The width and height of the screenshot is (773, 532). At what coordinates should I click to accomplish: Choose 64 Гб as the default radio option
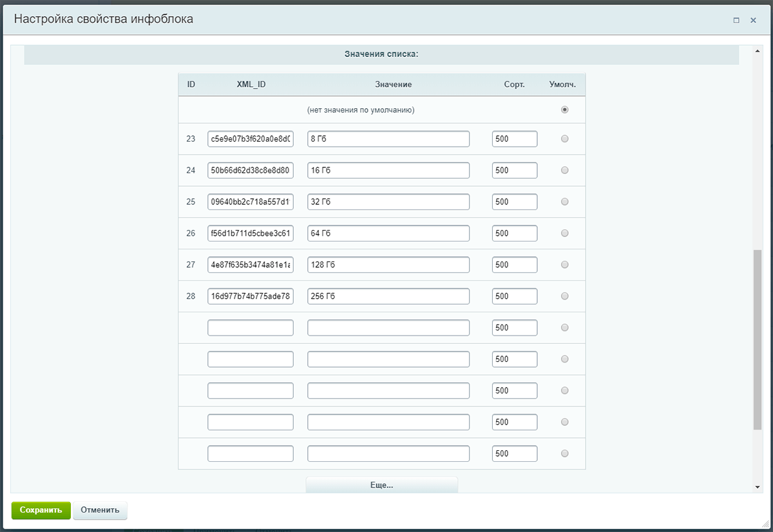pyautogui.click(x=565, y=233)
